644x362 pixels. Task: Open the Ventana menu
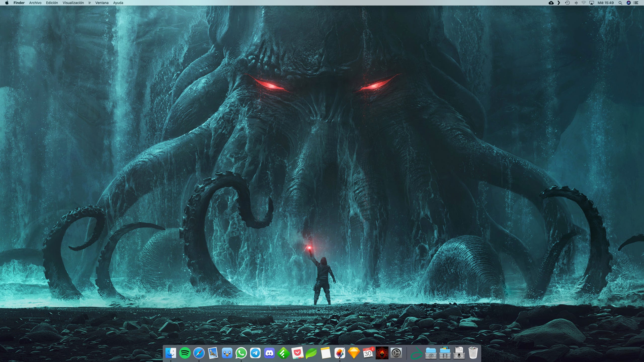102,3
